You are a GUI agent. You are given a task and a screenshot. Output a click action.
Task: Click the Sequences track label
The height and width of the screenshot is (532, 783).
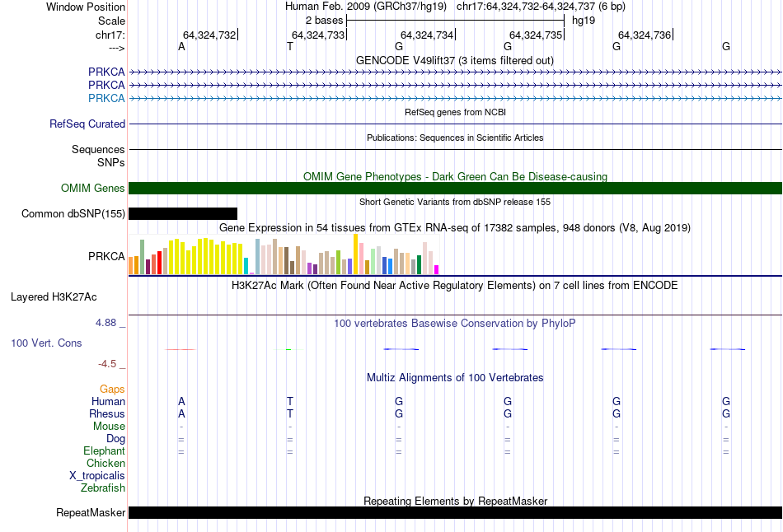(98, 149)
